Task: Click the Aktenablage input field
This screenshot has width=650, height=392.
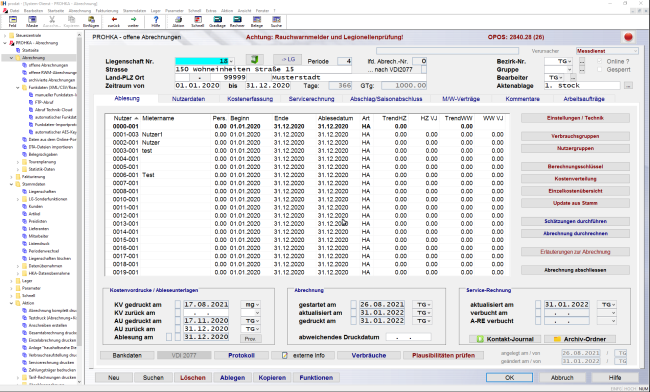Action: point(582,86)
